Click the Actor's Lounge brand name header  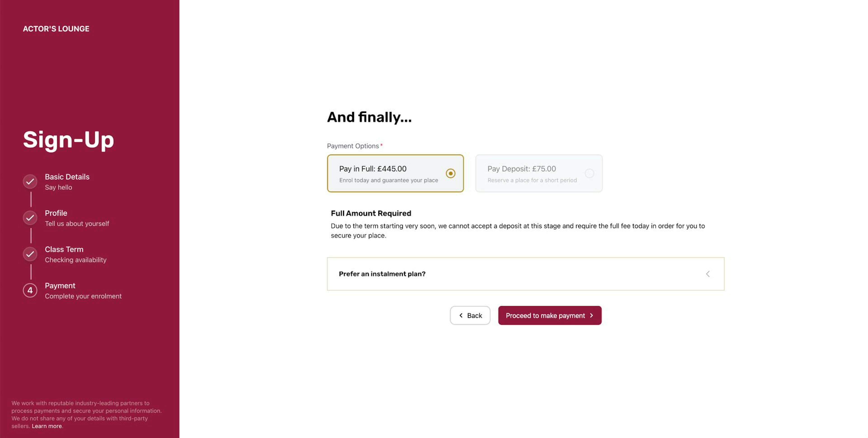point(56,29)
